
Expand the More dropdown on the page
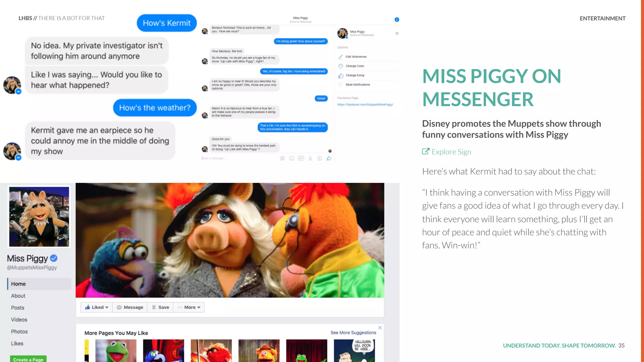click(x=189, y=307)
